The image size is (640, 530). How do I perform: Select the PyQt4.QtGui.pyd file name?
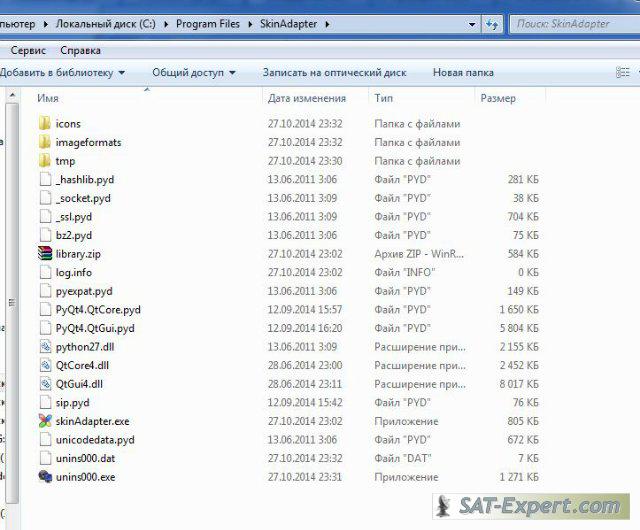point(95,328)
